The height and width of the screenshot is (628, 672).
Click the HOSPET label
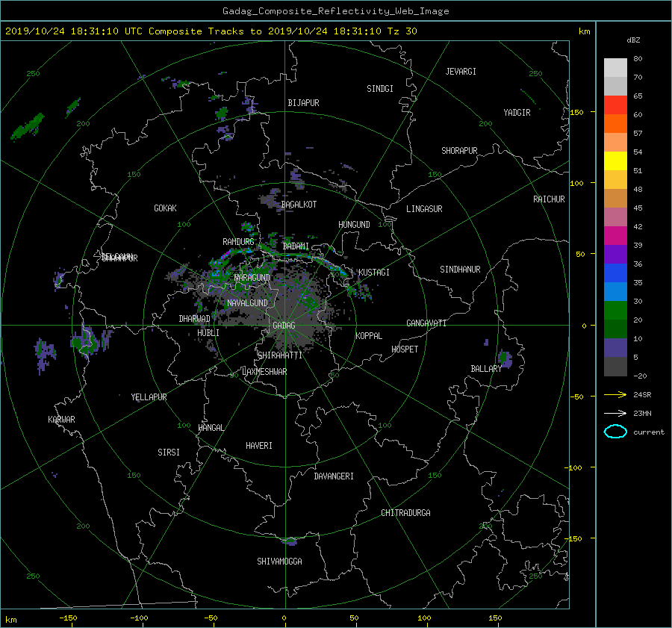pyautogui.click(x=405, y=349)
